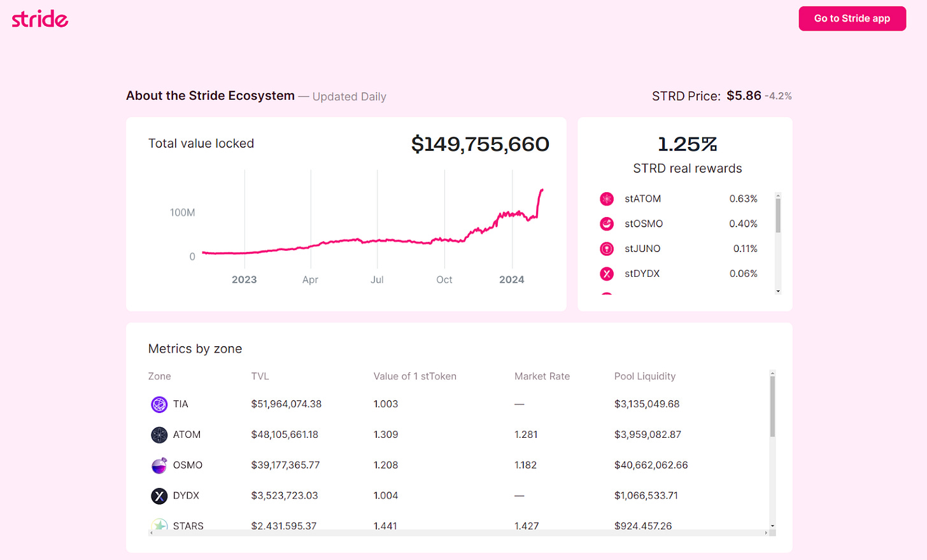Click pool liquidity $1,066,533.71
Screen dimensions: 927x560
point(646,496)
